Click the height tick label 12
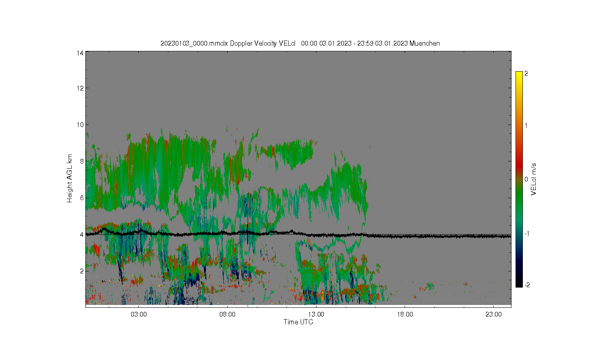The image size is (607, 364). (81, 88)
